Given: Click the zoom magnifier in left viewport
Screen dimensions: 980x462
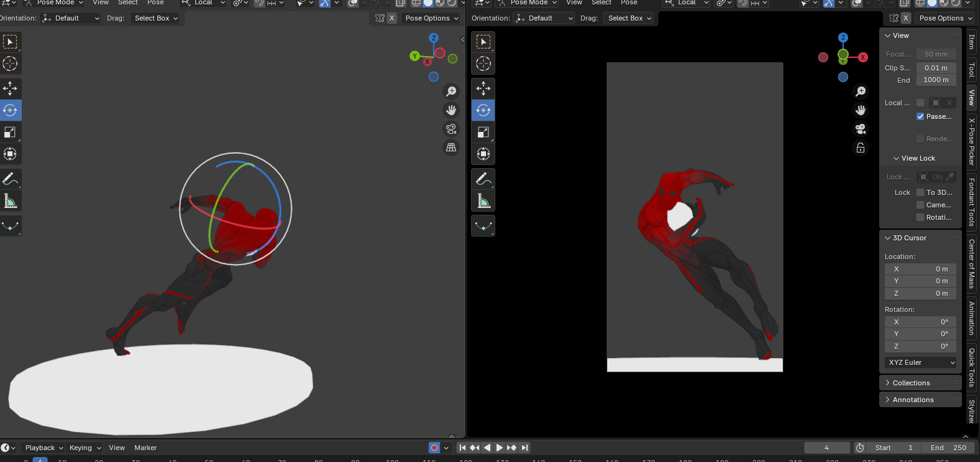Looking at the screenshot, I should point(451,92).
